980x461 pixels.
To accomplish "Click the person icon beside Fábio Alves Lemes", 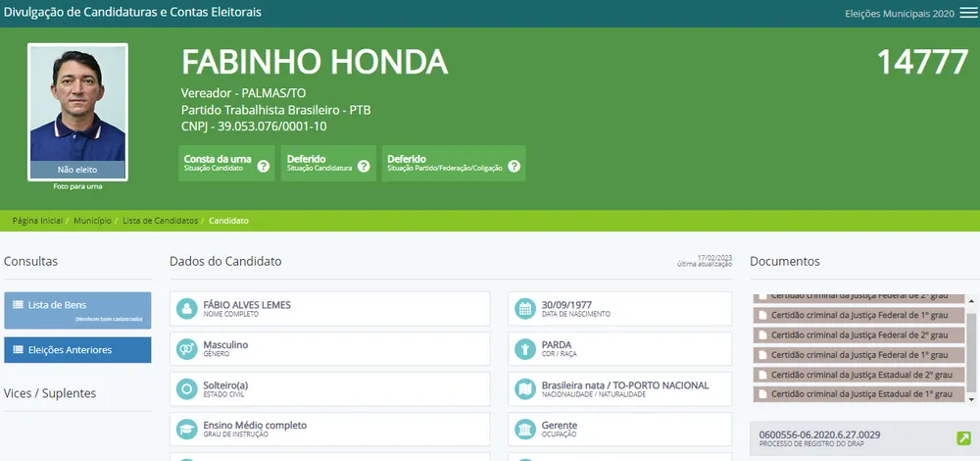I will pos(186,309).
